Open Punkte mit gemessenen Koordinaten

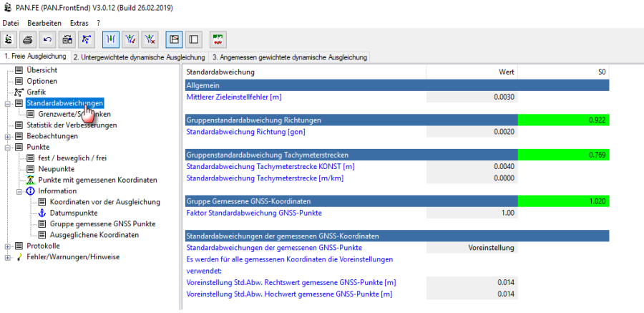[x=97, y=180]
